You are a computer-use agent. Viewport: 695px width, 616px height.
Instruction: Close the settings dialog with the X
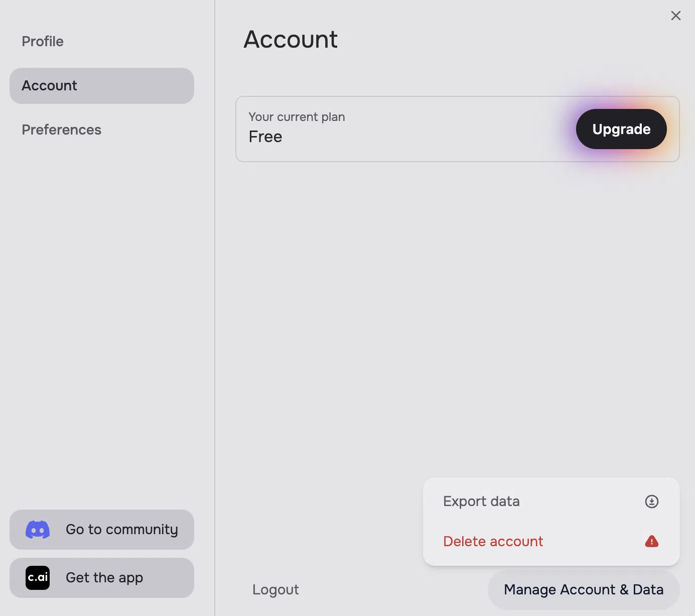coord(676,16)
